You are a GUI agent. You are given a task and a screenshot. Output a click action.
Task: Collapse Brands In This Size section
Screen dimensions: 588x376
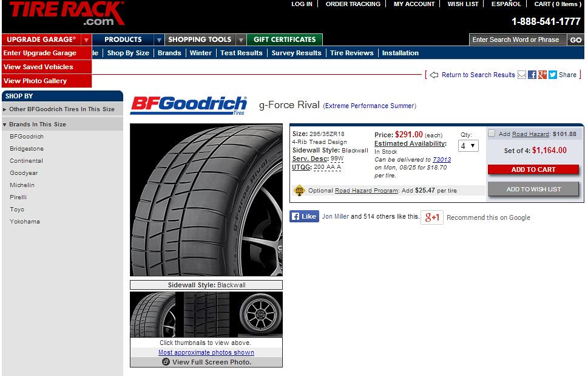pyautogui.click(x=63, y=124)
